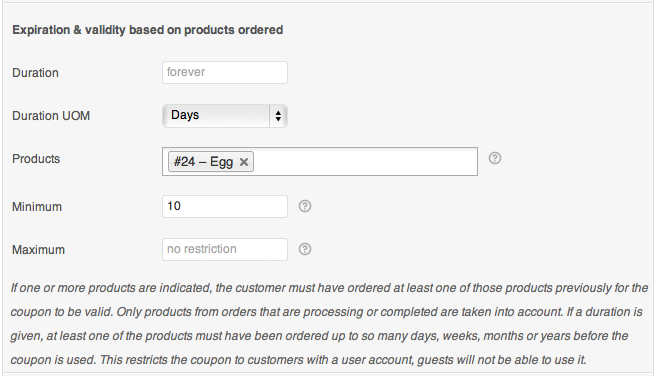658x376 pixels.
Task: Remove the #24 – Egg product tag
Action: coord(244,162)
